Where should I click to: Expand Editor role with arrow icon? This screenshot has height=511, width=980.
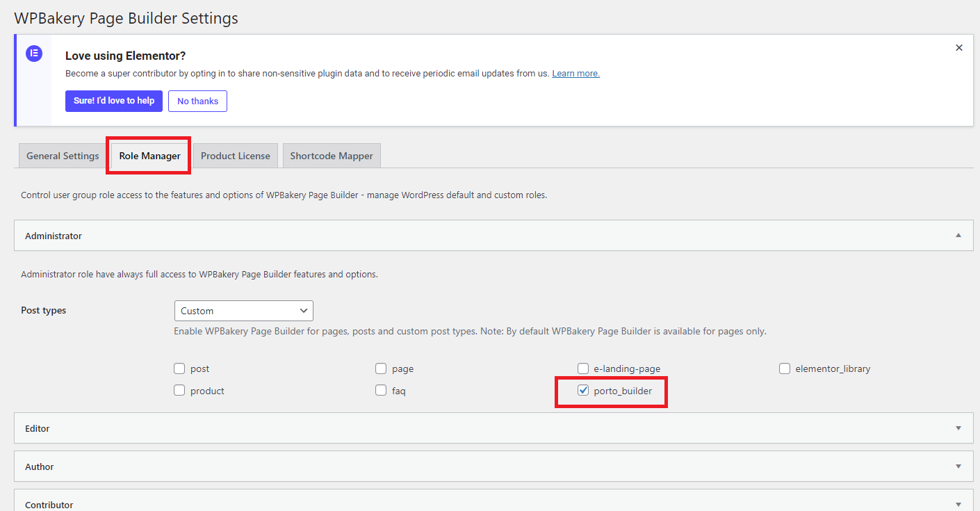click(x=958, y=428)
